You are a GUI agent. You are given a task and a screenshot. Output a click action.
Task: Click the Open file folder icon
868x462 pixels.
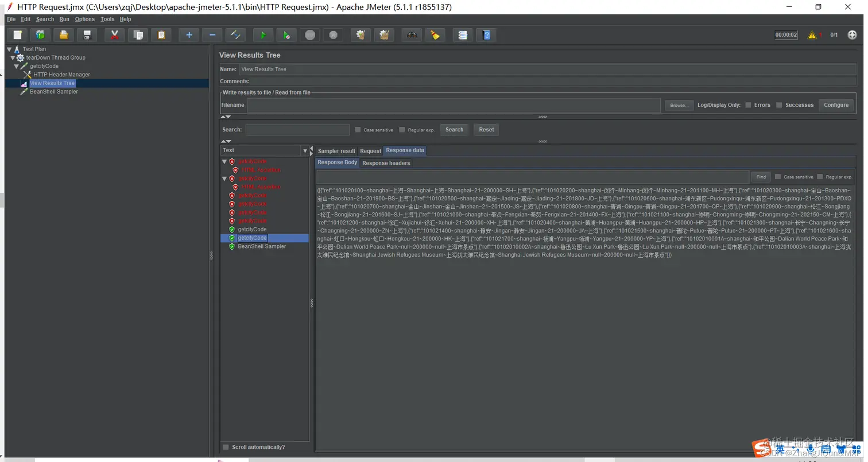pos(64,35)
